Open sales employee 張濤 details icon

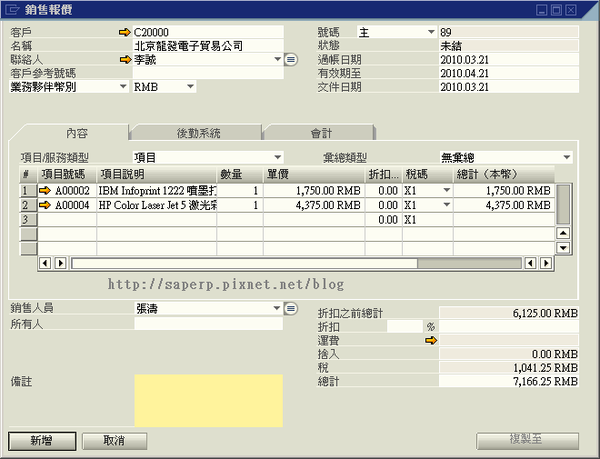coord(291,308)
